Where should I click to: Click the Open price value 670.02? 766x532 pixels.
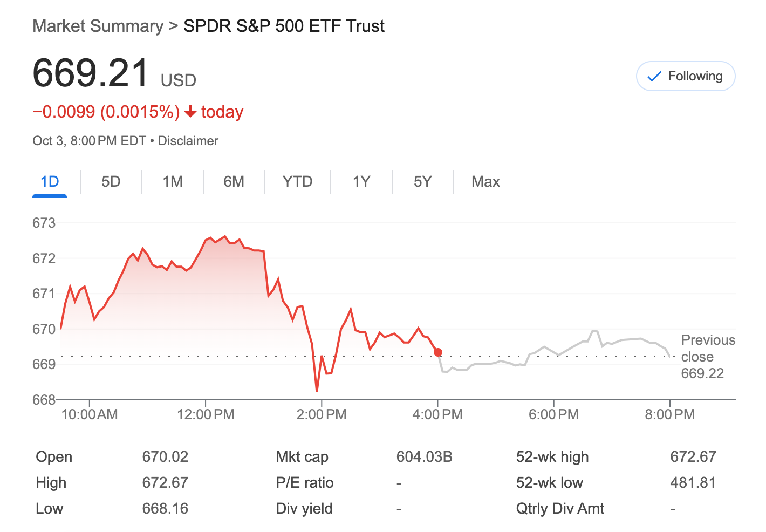pyautogui.click(x=165, y=457)
